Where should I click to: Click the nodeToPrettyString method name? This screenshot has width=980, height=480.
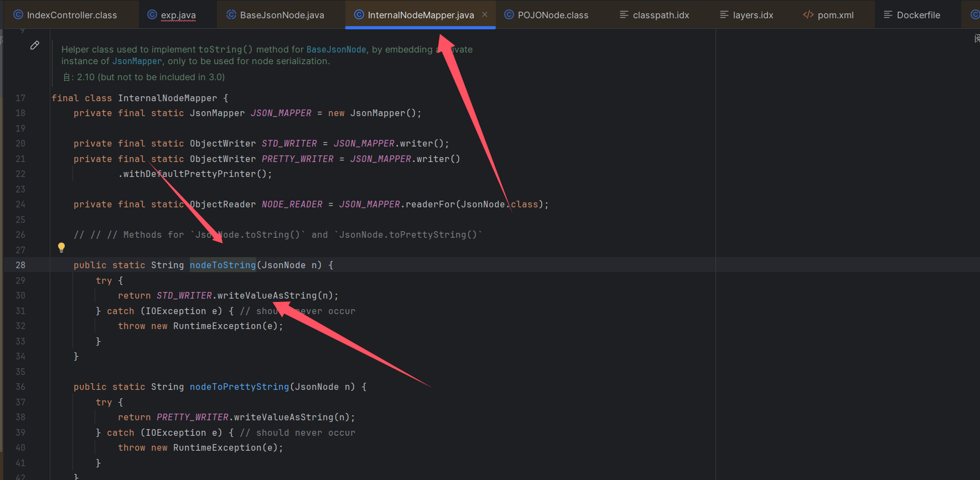point(240,387)
